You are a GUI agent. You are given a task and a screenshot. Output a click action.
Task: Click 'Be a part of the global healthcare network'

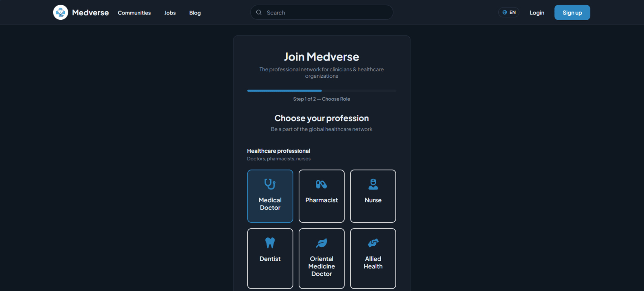coord(322,129)
